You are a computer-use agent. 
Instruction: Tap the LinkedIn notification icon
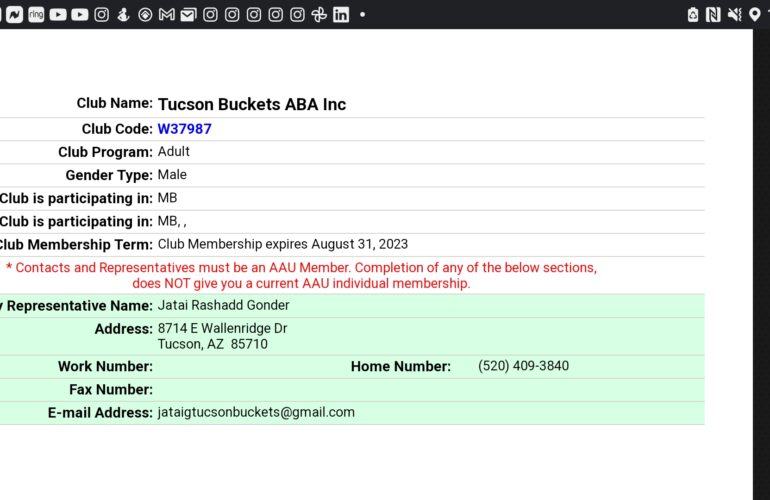pos(341,15)
